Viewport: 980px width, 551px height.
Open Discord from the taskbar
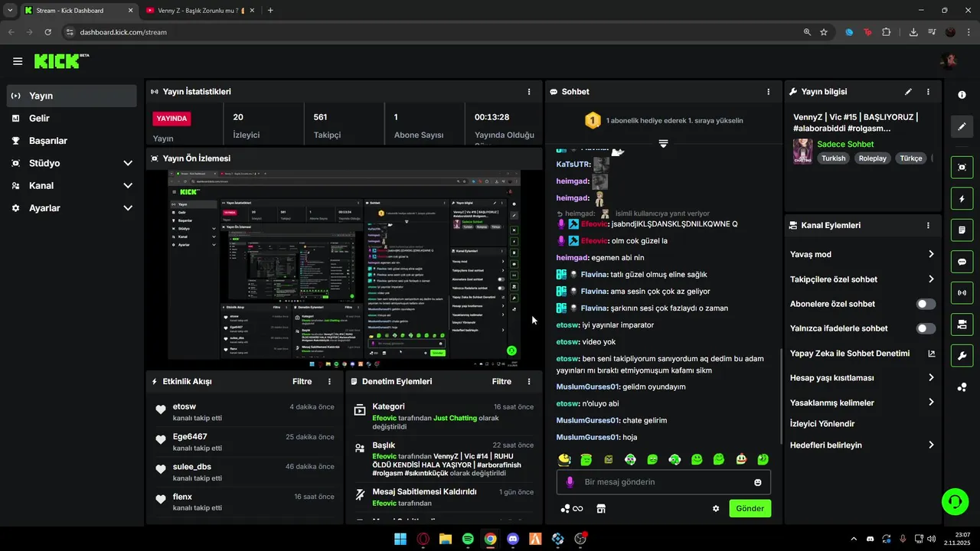tap(513, 539)
